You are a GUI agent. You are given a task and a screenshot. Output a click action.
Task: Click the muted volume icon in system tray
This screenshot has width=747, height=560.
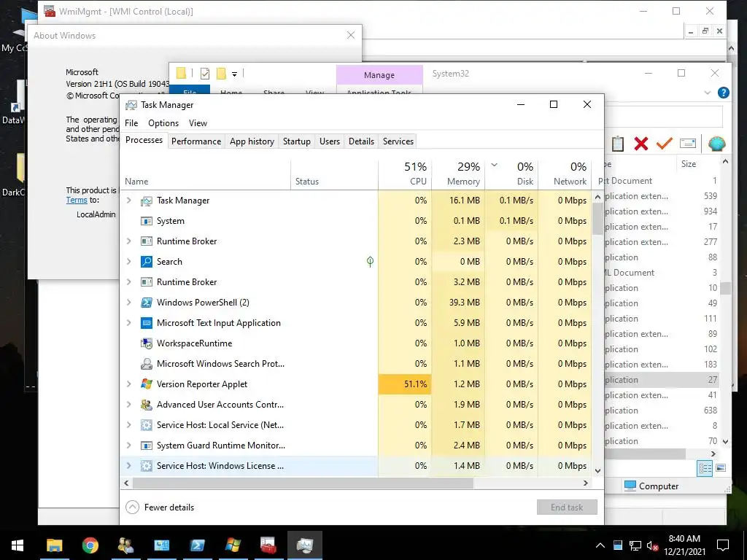[653, 545]
